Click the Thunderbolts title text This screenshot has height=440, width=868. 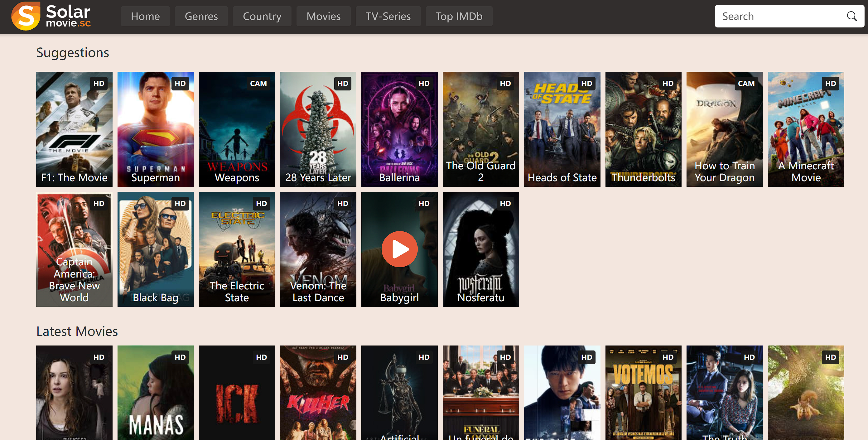coord(643,177)
